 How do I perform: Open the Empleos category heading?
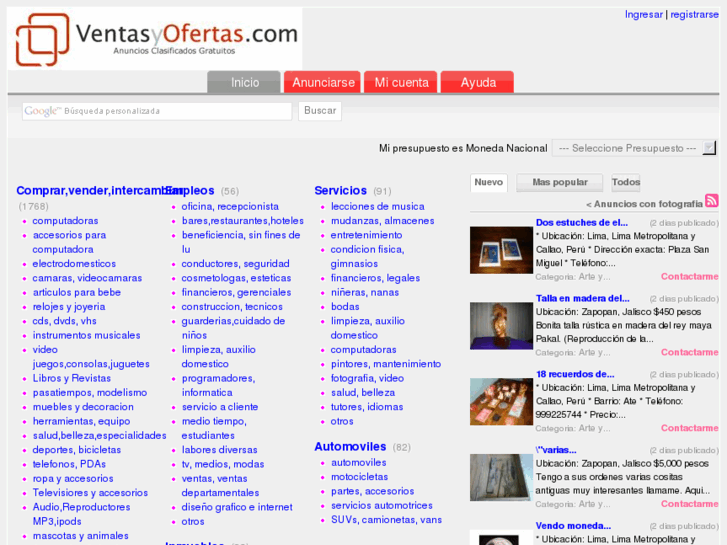190,191
